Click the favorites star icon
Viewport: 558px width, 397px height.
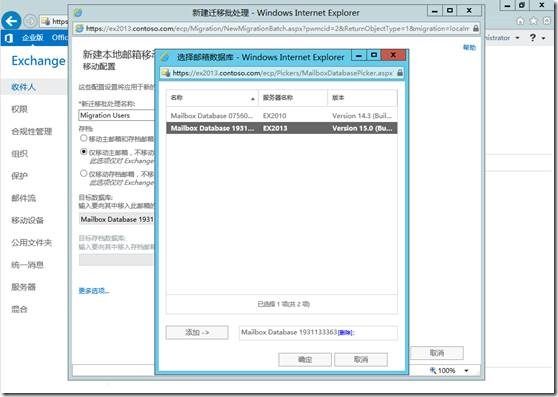click(x=533, y=21)
